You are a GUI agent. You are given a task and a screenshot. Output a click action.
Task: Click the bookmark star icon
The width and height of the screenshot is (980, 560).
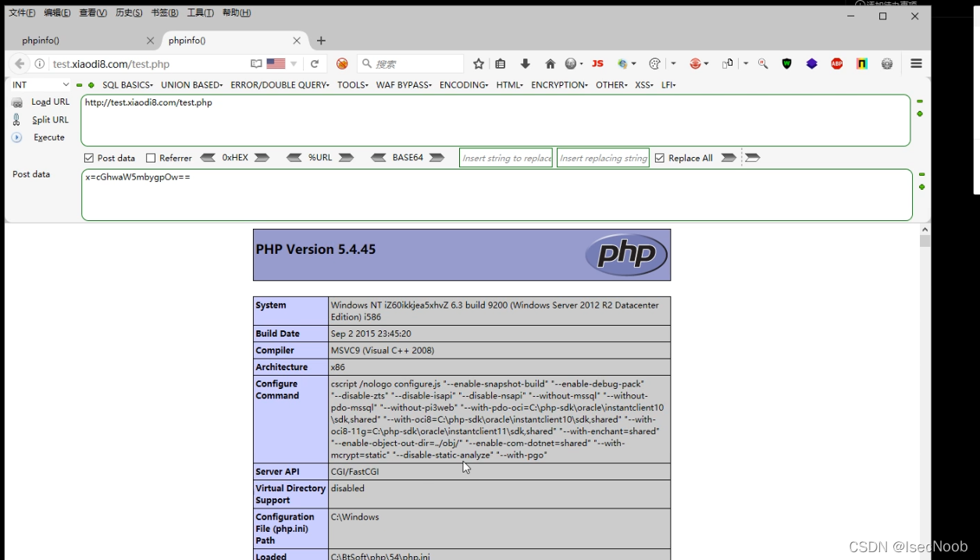point(479,64)
